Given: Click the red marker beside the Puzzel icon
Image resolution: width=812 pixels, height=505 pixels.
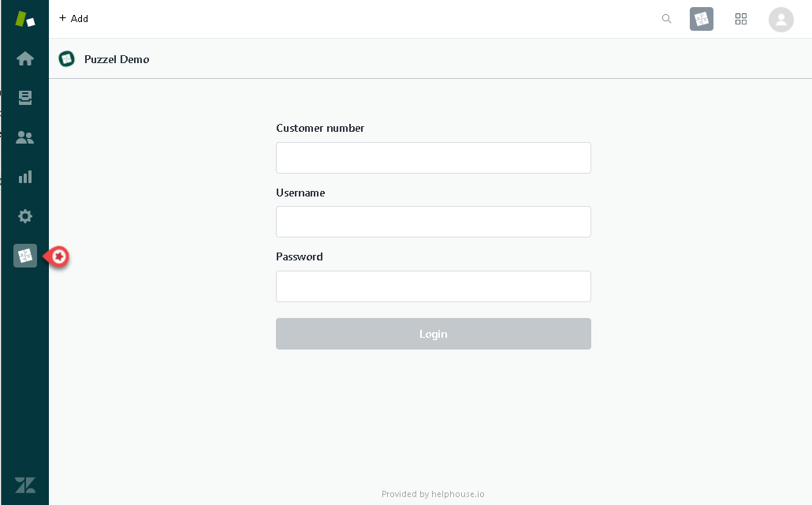Looking at the screenshot, I should click(x=58, y=256).
